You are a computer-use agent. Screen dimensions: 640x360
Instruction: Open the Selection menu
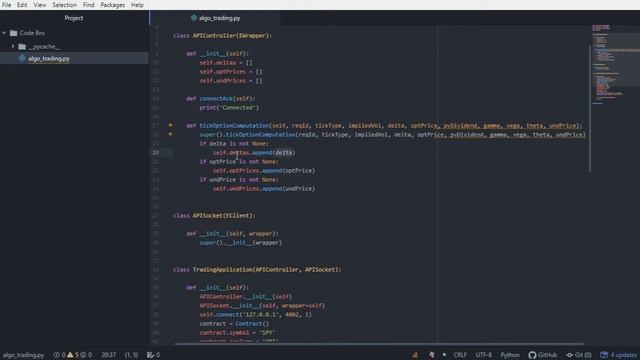64,5
